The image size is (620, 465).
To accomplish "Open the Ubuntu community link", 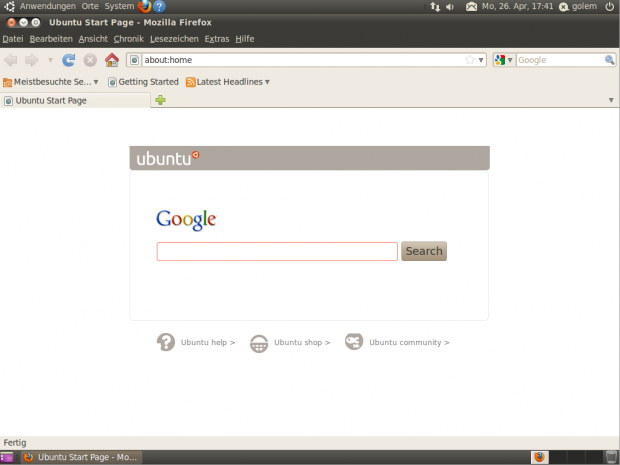I will click(x=409, y=342).
